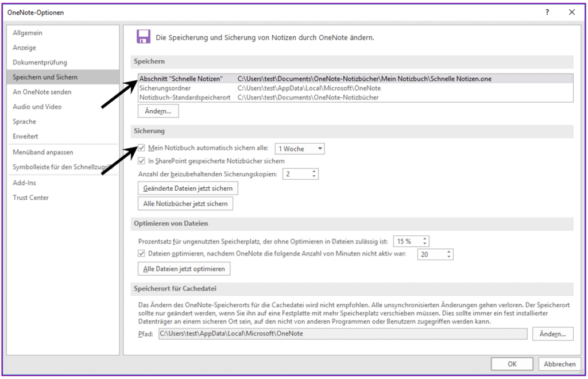This screenshot has width=588, height=379.
Task: Confirm the dialog with OK
Action: click(512, 364)
